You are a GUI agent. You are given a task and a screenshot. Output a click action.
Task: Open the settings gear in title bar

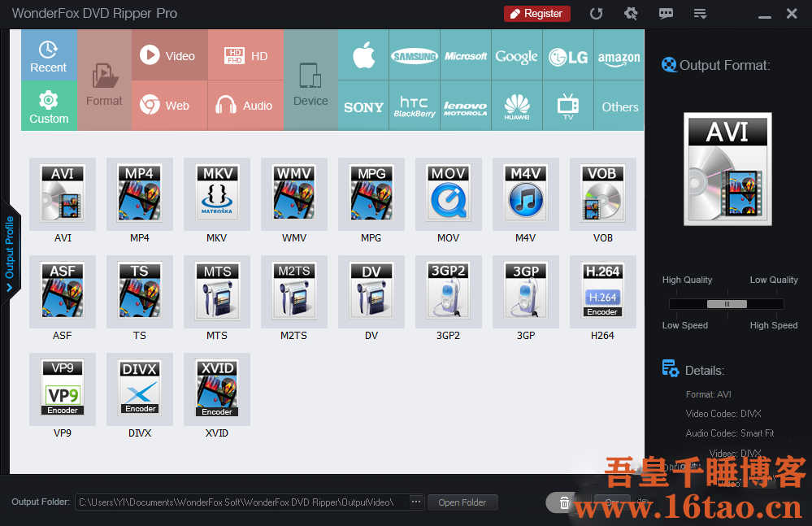630,14
